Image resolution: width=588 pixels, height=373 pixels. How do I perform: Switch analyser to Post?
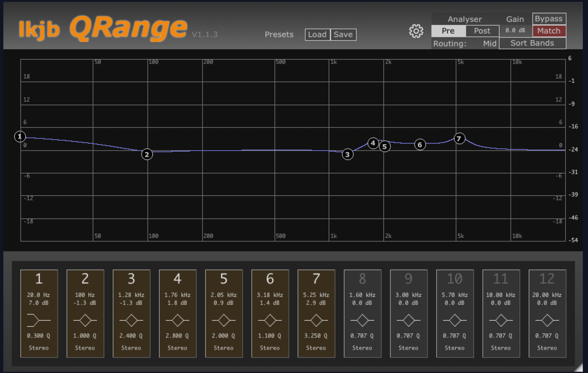point(482,31)
